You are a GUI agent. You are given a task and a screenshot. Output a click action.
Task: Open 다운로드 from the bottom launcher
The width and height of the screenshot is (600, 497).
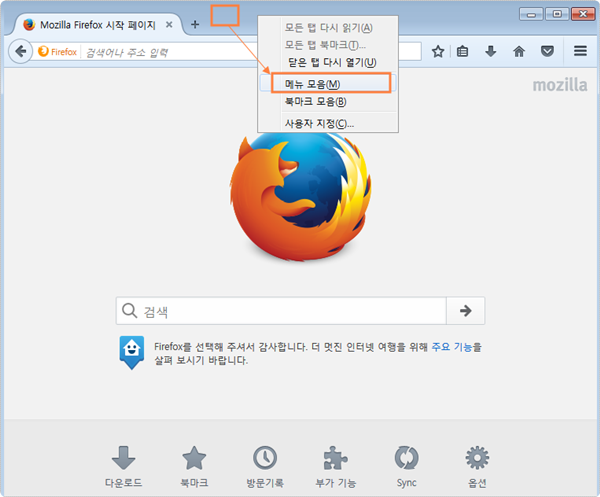[x=123, y=466]
